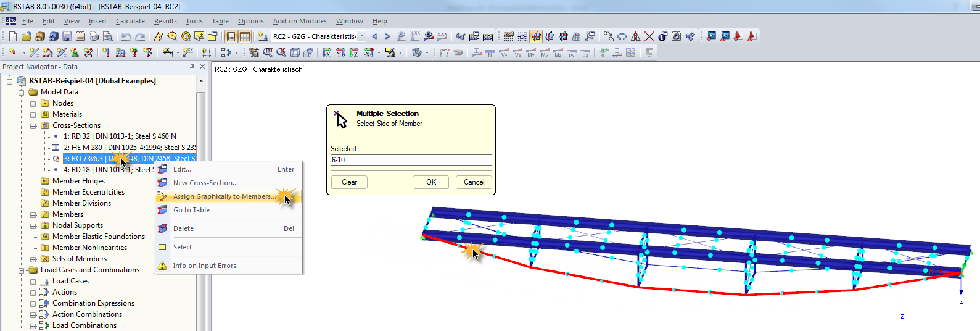Show bending moment Mz result diagram

[558, 52]
